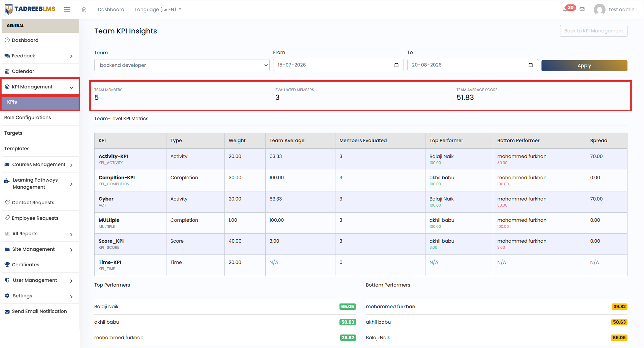Expand Settings chevron
Image resolution: width=644 pixels, height=348 pixels.
tap(72, 296)
